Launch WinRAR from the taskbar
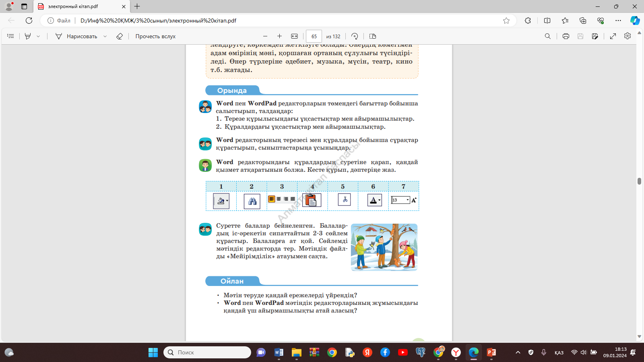 (x=314, y=352)
